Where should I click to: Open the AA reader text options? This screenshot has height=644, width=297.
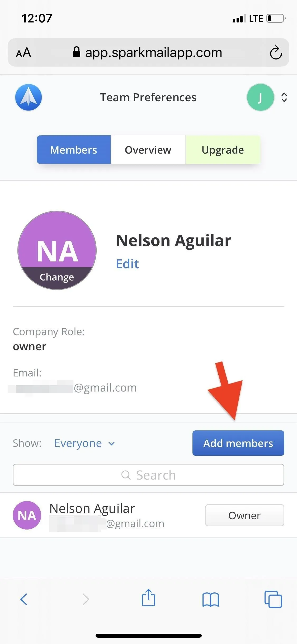tap(23, 53)
